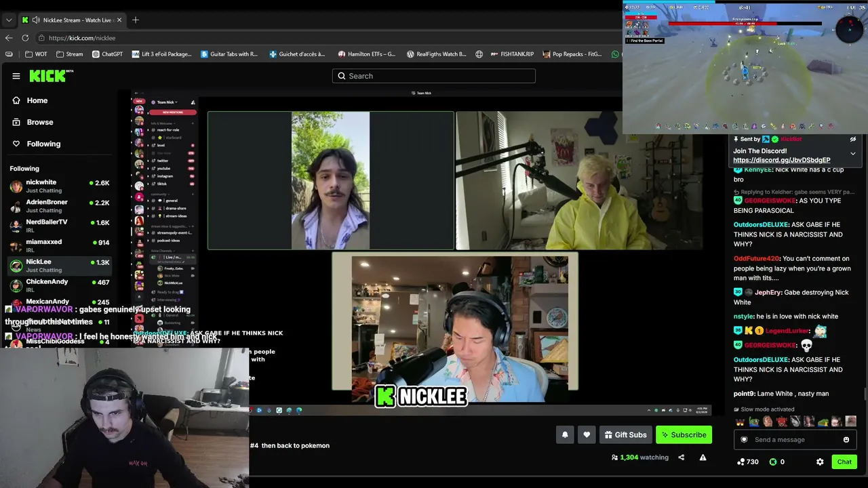
Task: Open miamaxxed channel in Following list
Action: coord(60,245)
